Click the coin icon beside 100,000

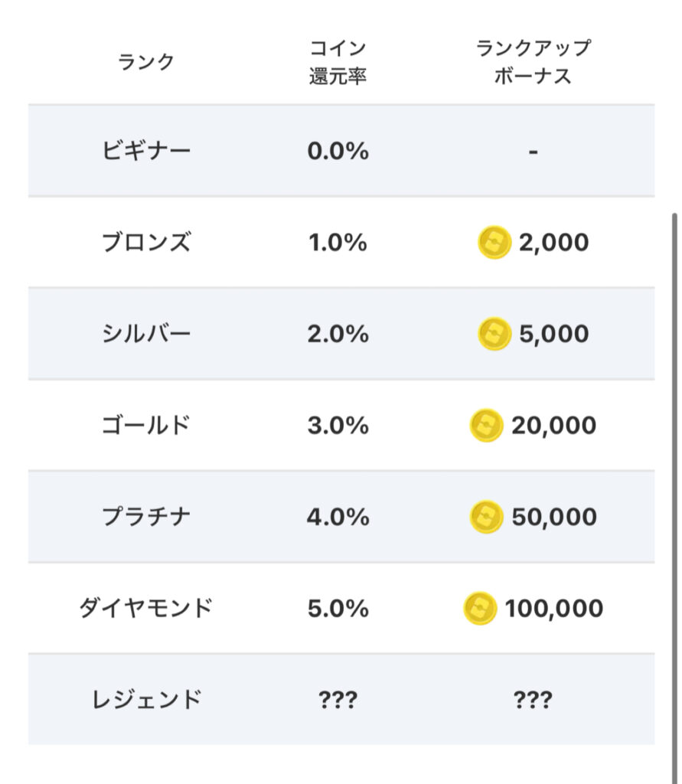pyautogui.click(x=480, y=609)
